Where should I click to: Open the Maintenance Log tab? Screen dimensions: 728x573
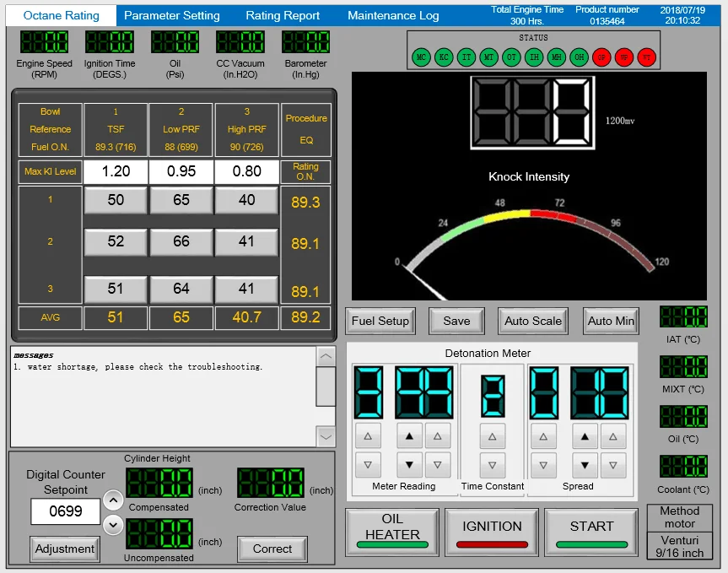[393, 15]
